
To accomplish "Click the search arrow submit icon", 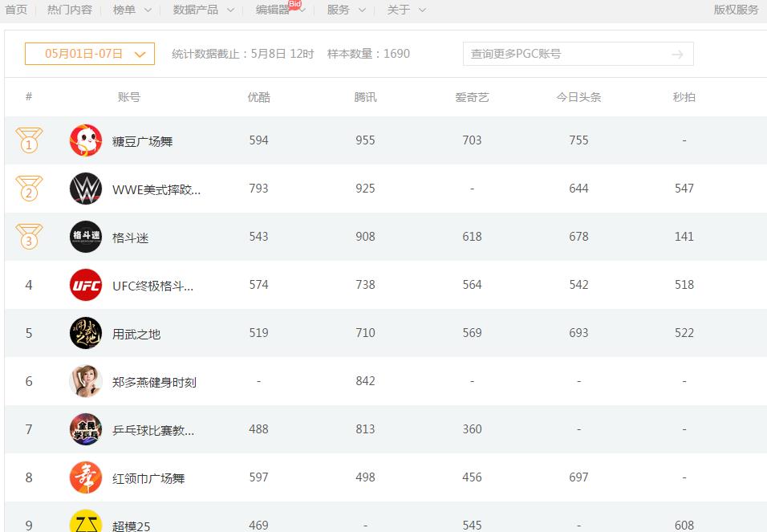I will pos(677,54).
